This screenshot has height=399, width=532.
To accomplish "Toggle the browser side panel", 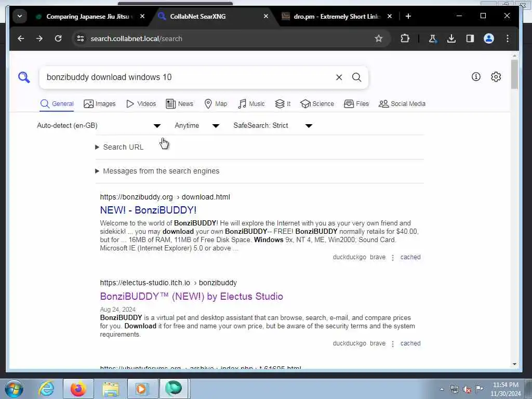I will click(470, 38).
